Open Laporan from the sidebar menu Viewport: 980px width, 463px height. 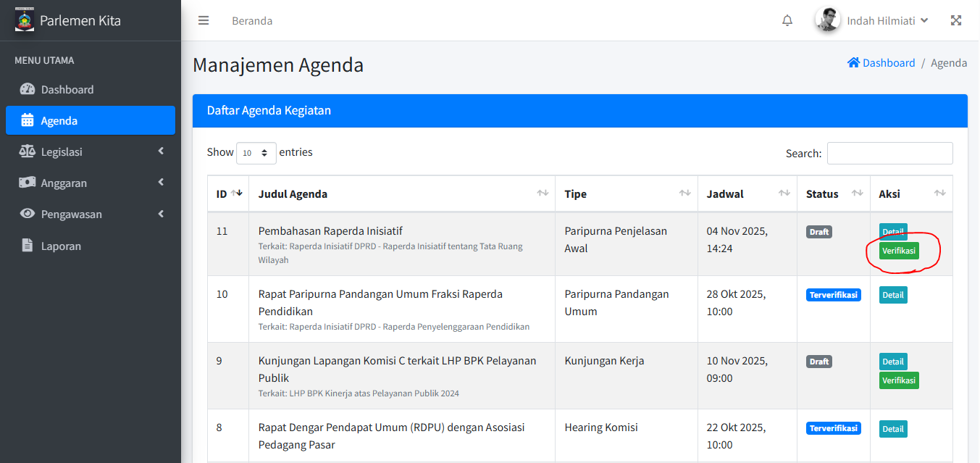[x=61, y=246]
